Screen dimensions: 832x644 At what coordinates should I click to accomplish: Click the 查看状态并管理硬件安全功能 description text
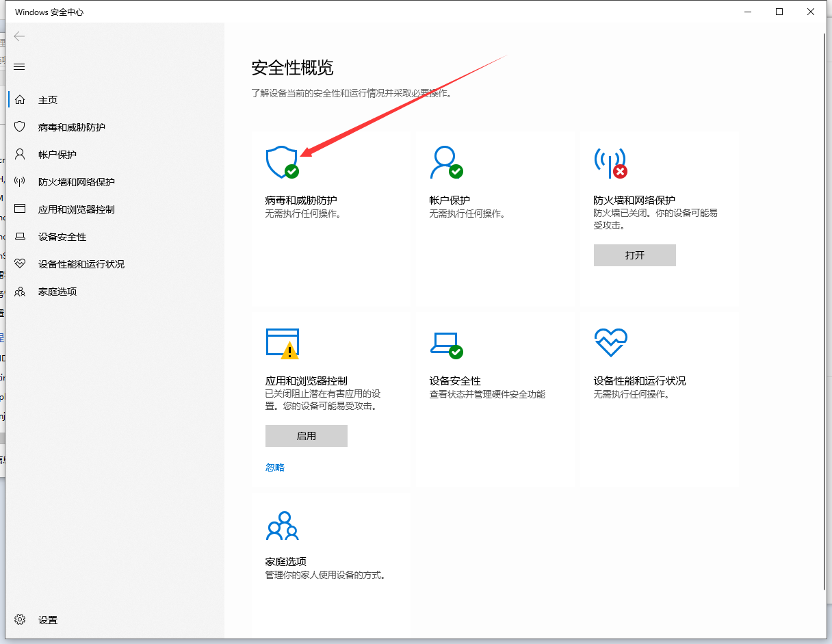coord(487,395)
